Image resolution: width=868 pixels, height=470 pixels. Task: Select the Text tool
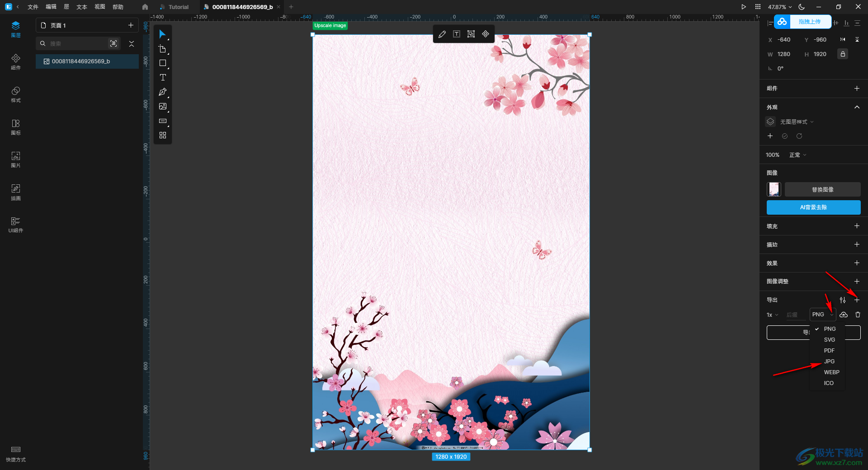click(163, 78)
